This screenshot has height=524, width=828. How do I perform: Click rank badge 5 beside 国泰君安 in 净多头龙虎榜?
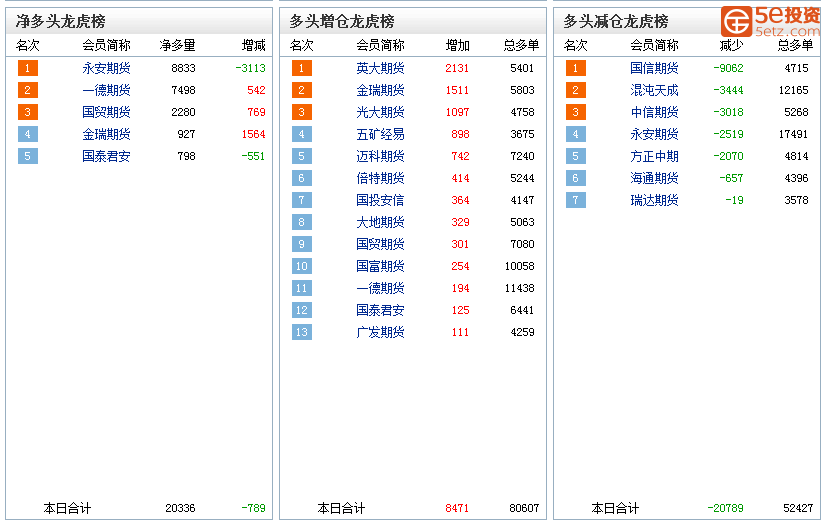(x=27, y=156)
